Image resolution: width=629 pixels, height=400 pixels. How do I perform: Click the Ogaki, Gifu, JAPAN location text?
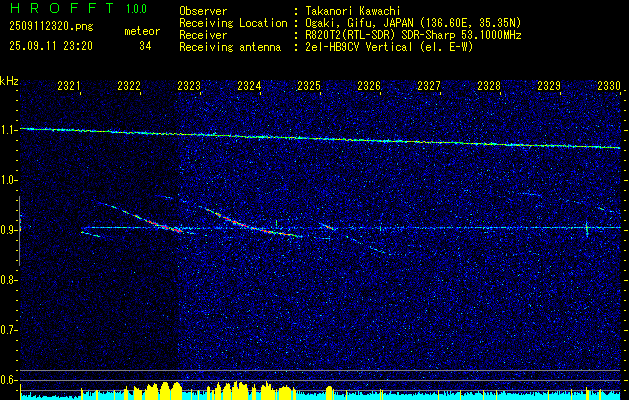[x=412, y=23]
